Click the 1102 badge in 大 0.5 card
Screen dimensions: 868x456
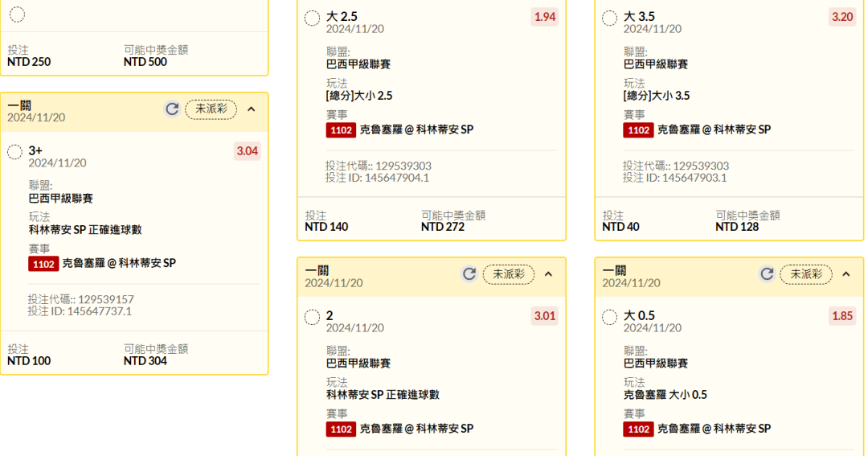tap(637, 429)
